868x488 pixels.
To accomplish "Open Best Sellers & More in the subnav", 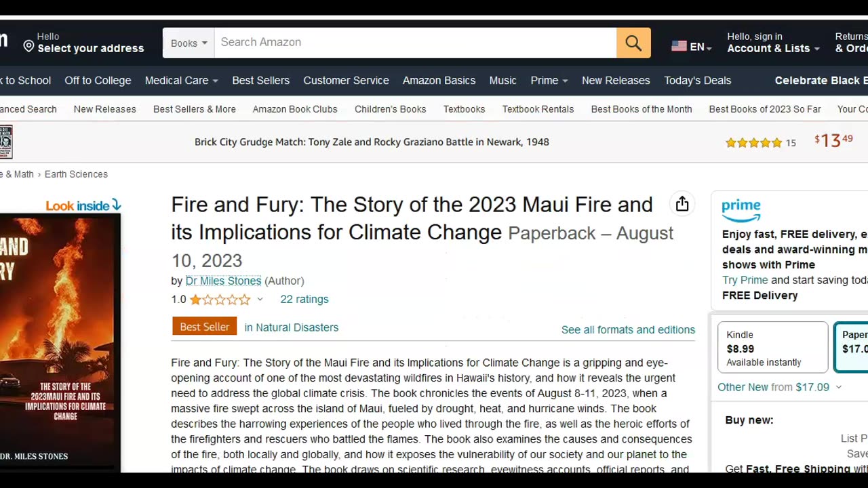I will click(195, 109).
